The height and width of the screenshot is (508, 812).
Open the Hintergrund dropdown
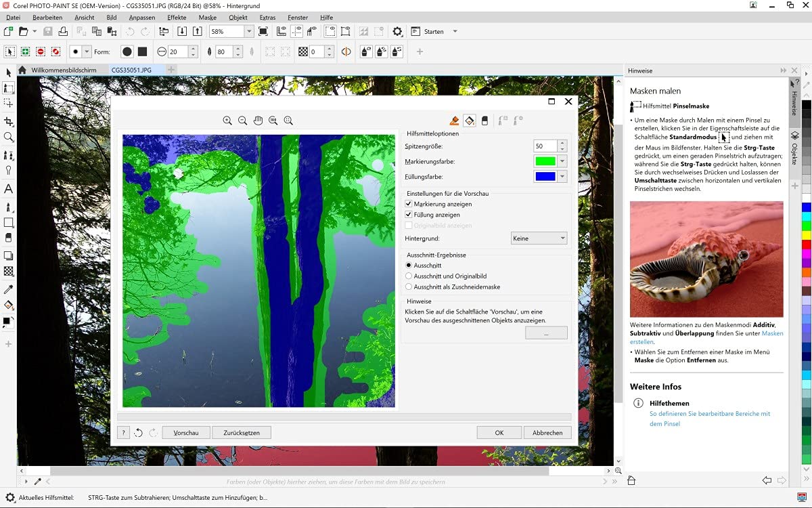pyautogui.click(x=539, y=238)
